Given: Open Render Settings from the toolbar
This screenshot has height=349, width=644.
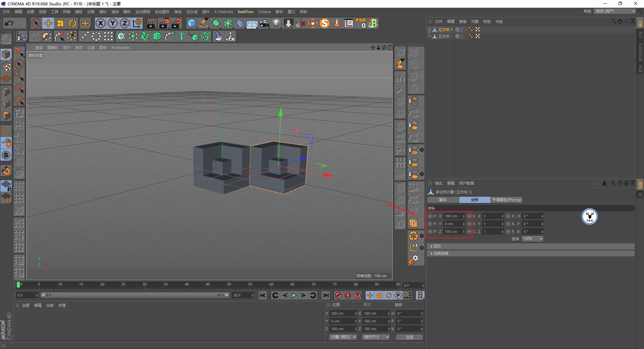Looking at the screenshot, I should click(x=176, y=23).
